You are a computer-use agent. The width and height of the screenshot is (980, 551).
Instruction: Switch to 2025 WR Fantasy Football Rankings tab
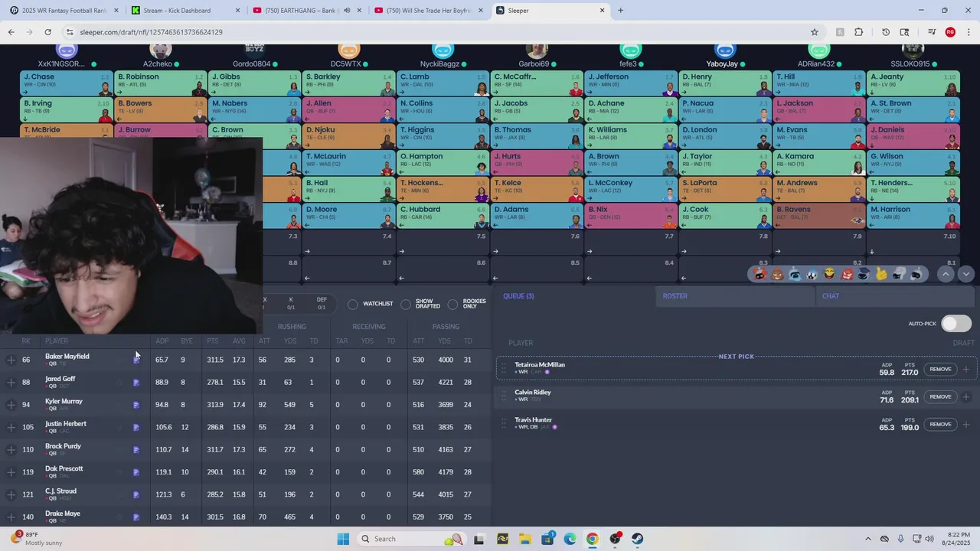coord(64,11)
